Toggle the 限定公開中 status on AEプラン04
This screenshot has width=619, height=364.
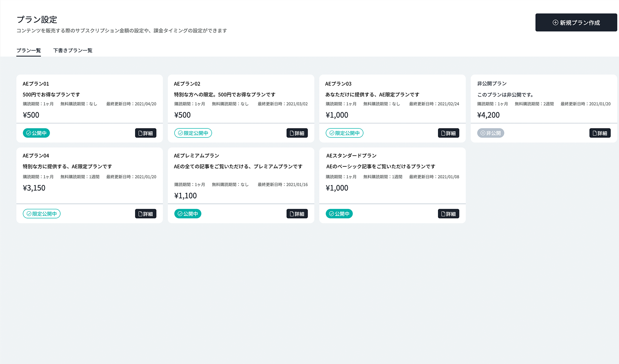(x=42, y=213)
